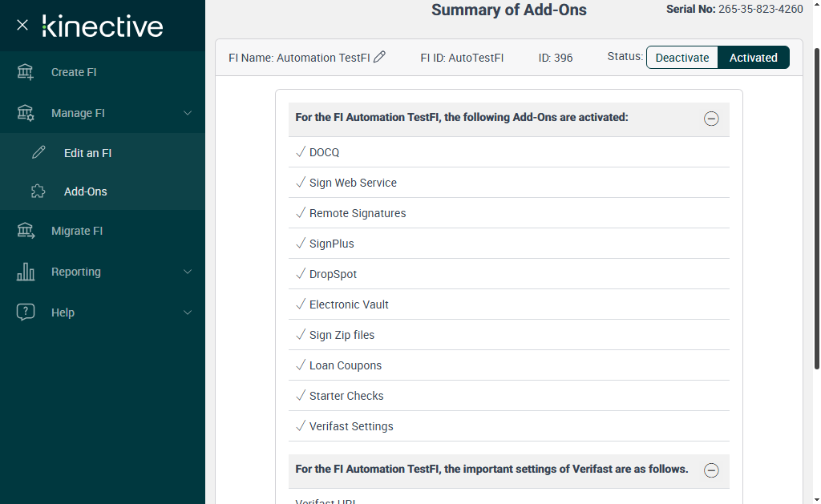Expand the Reporting menu chevron
The image size is (821, 504).
click(x=188, y=272)
